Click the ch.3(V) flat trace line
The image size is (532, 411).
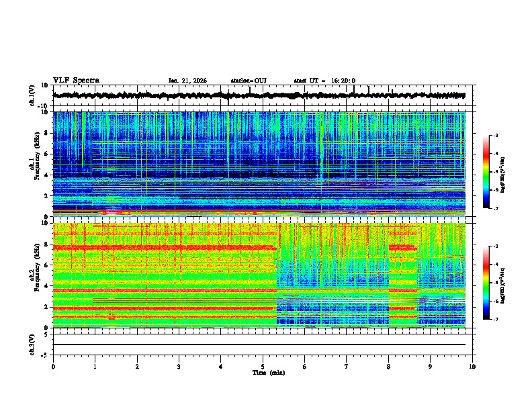pyautogui.click(x=259, y=345)
